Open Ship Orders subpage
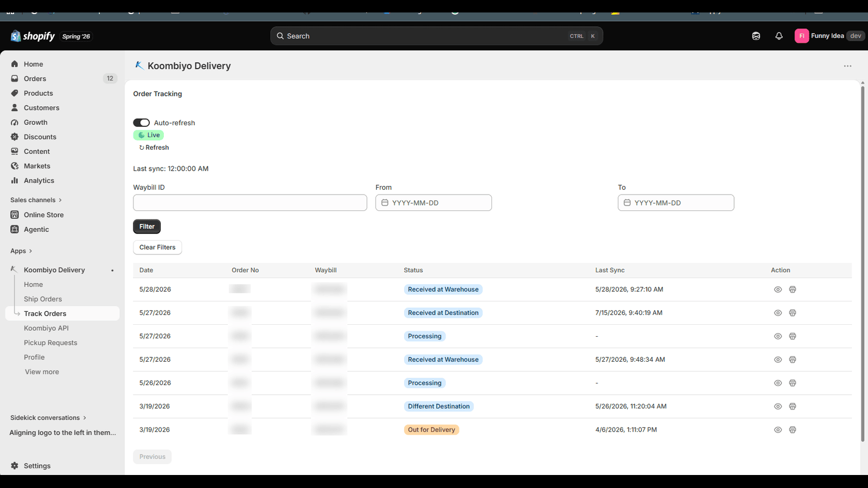 [x=43, y=299]
